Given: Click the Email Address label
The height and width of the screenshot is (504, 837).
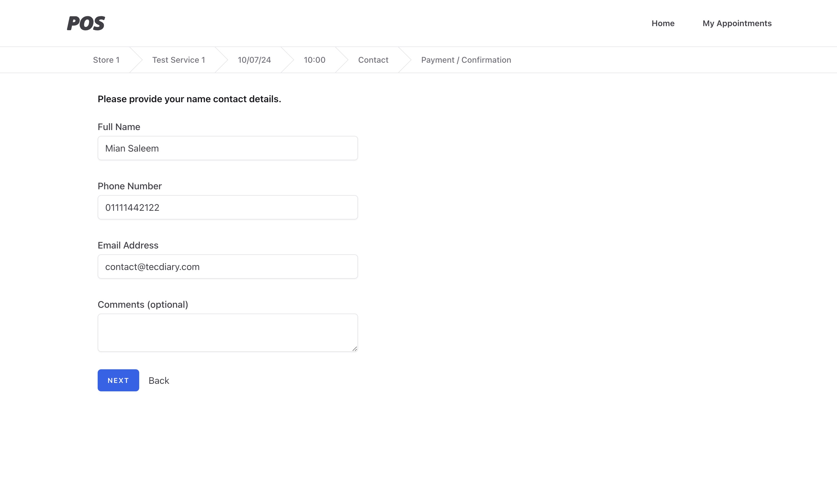Looking at the screenshot, I should tap(128, 245).
